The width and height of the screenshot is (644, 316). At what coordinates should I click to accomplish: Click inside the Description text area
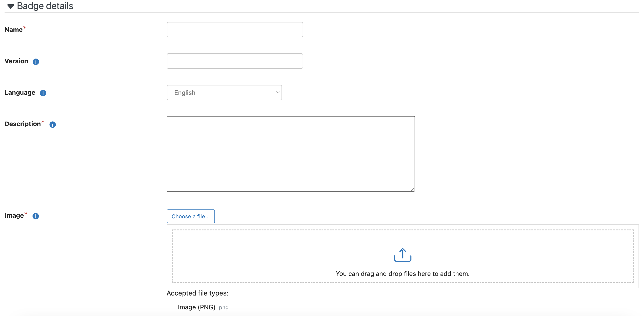point(291,154)
